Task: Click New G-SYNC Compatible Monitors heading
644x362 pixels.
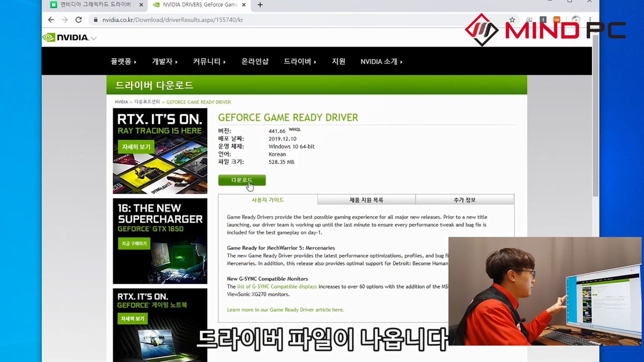Action: 267,279
